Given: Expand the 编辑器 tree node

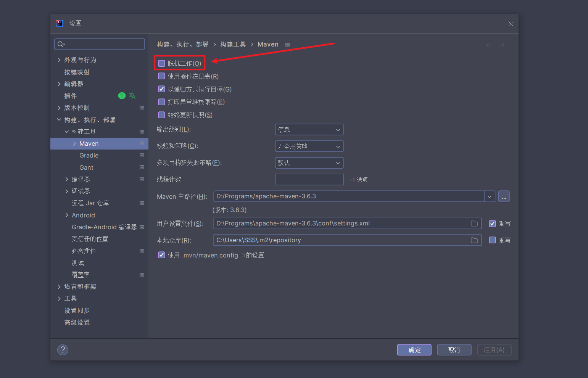Looking at the screenshot, I should point(59,84).
